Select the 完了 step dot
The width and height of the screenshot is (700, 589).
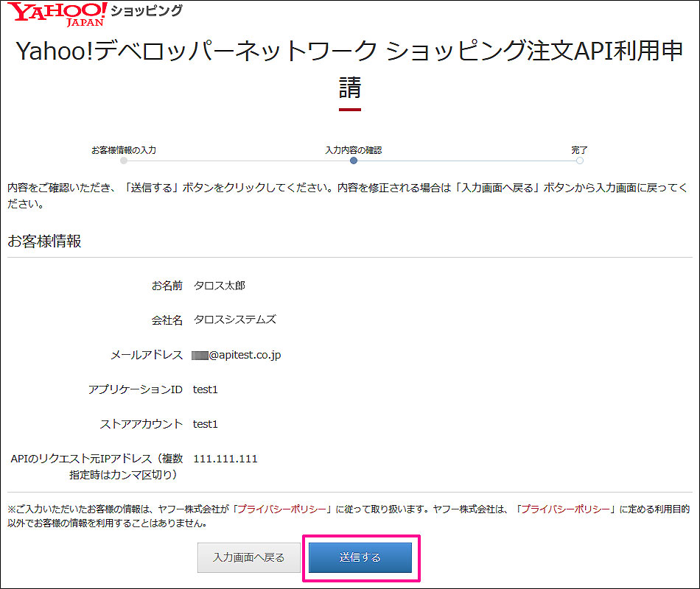pyautogui.click(x=579, y=161)
